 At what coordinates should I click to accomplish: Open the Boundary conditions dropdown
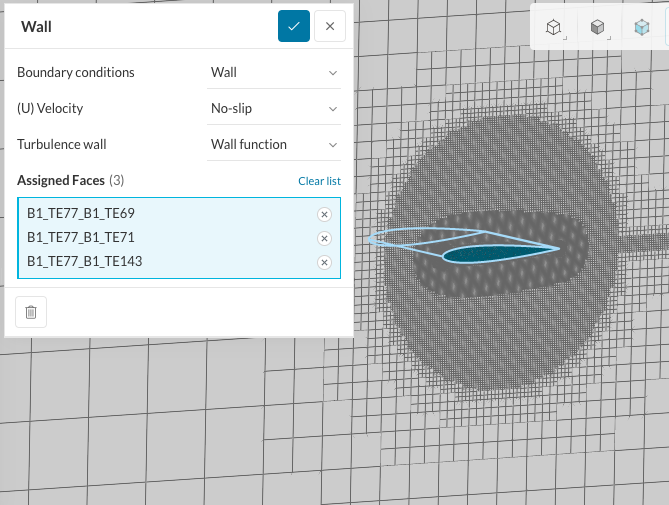pos(274,72)
